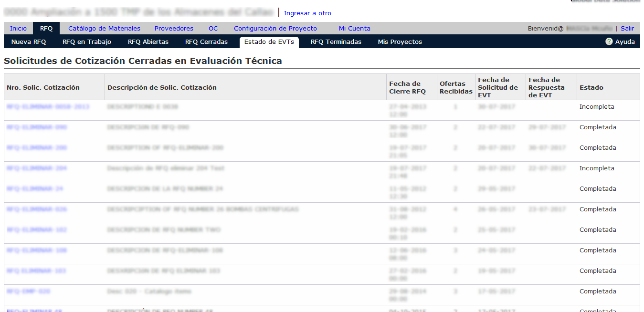Open the RFQ en Trabajo tab

(x=87, y=42)
